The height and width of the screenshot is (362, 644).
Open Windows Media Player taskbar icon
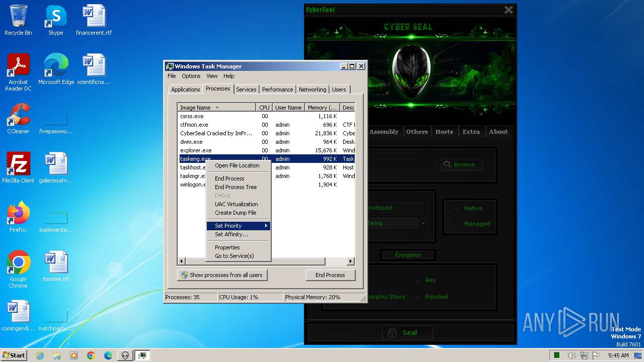74,355
